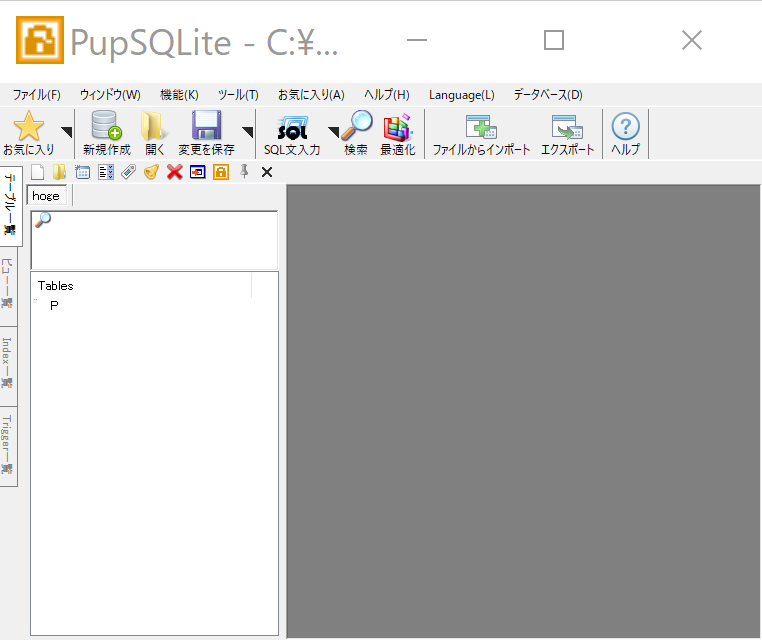
Task: Expand dropdown arrow beside お気に入り
Action: tap(67, 132)
